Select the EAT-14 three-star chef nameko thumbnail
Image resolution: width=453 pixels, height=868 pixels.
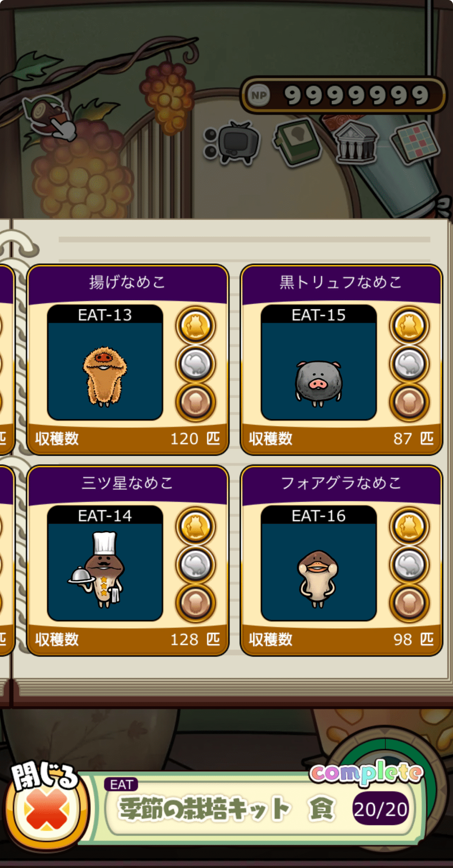coord(105,563)
